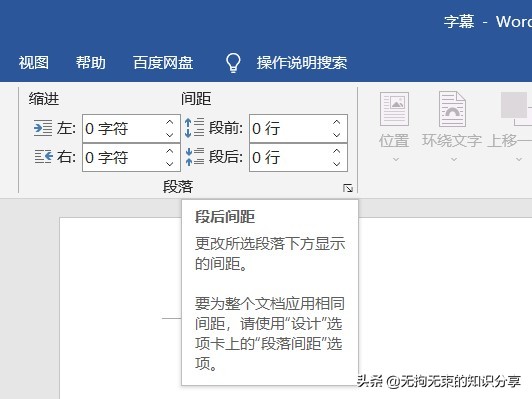Increase 段后 spacing with up arrow
The image size is (532, 399).
[x=337, y=151]
